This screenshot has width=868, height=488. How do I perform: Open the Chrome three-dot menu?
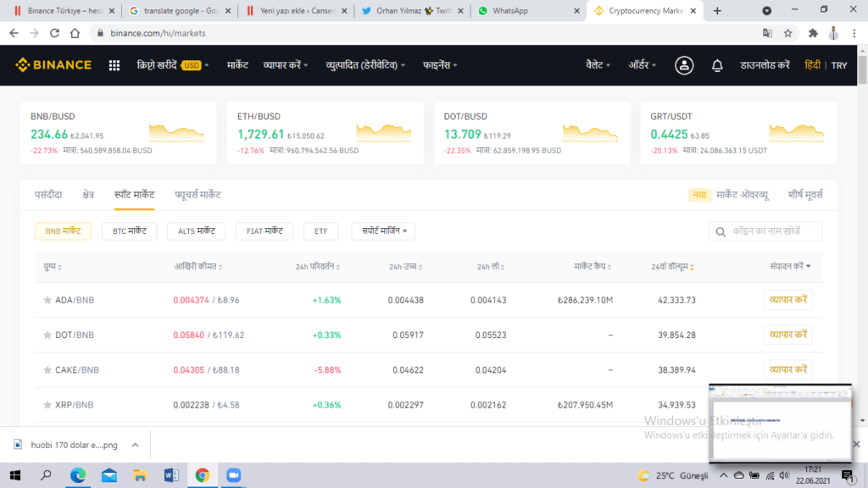pos(854,33)
